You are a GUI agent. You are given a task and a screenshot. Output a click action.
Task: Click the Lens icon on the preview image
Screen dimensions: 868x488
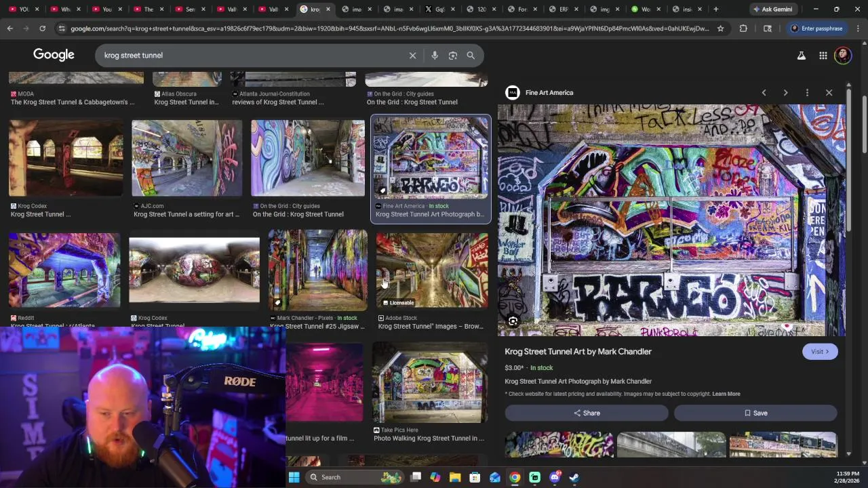[513, 321]
